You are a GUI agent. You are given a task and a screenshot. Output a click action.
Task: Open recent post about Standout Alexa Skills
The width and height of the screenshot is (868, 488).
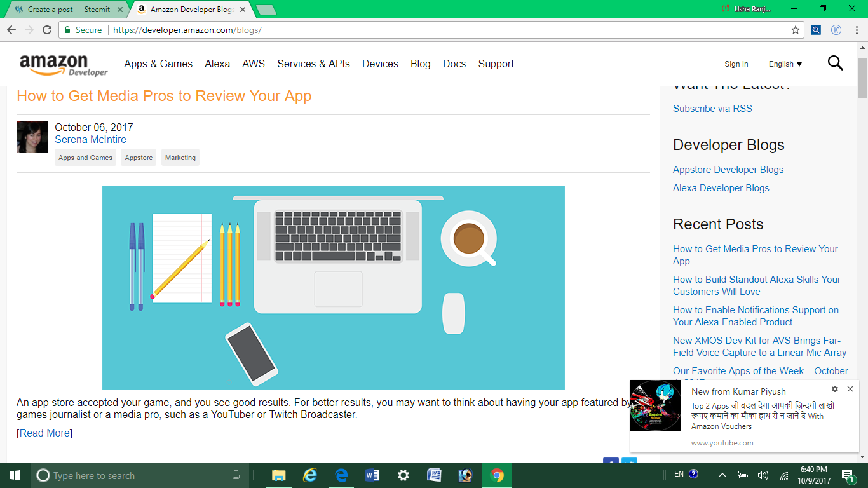coord(757,285)
